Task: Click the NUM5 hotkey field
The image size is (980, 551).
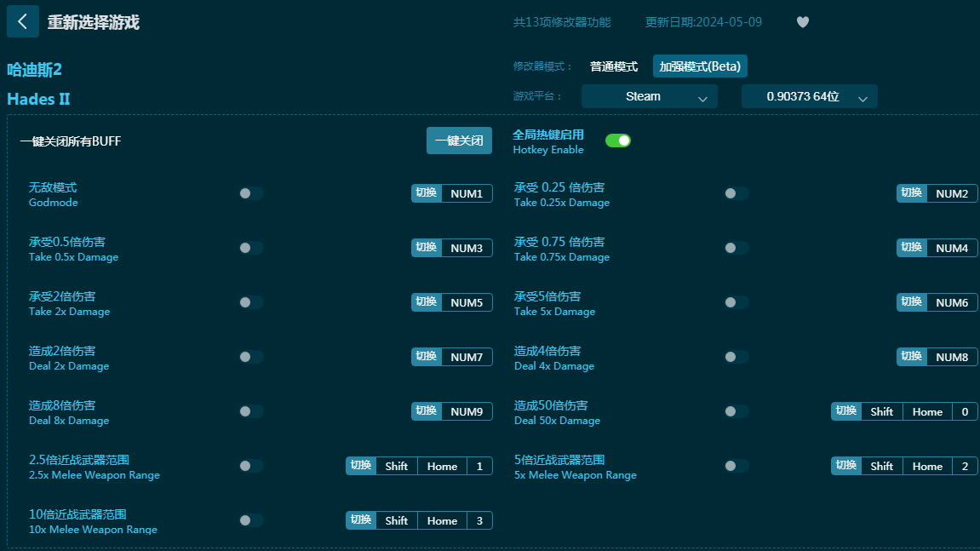Action: pos(467,302)
